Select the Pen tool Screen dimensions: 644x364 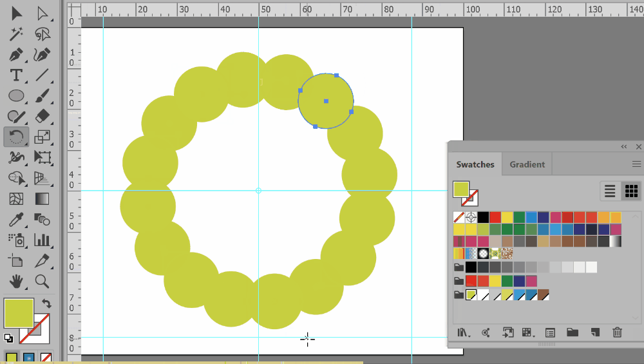click(16, 55)
